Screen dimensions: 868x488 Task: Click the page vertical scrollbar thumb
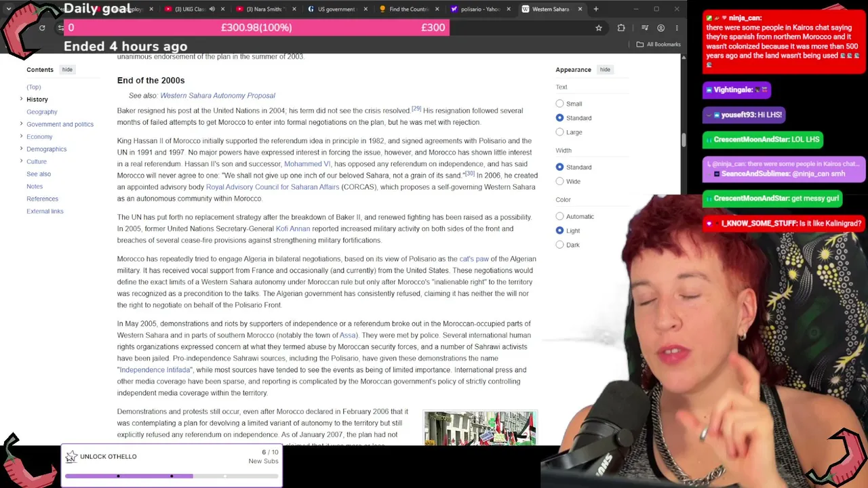(x=684, y=140)
